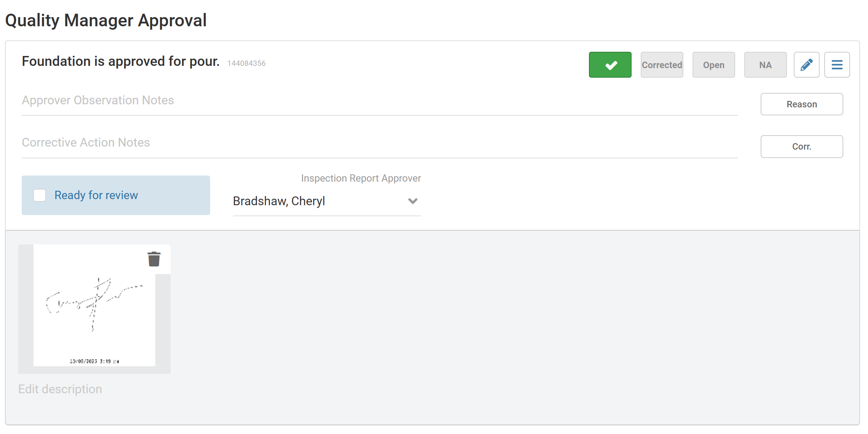Viewport: 868px width, 434px height.
Task: Mark item as NA
Action: (765, 65)
